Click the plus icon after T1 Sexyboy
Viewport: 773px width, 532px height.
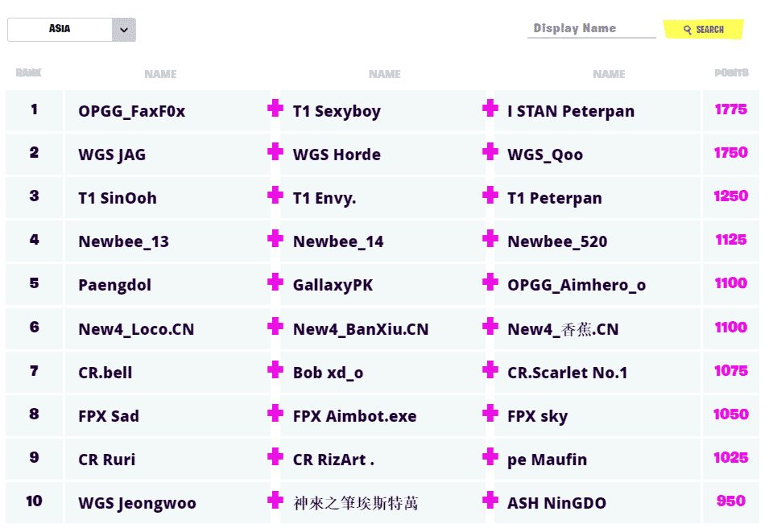click(x=490, y=109)
